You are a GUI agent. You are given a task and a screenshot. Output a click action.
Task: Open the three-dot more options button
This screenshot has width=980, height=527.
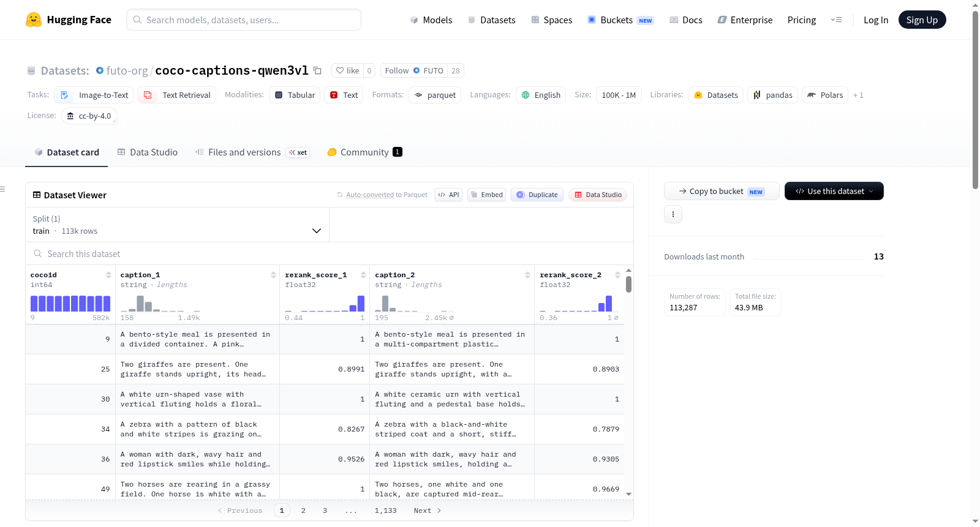pos(673,214)
